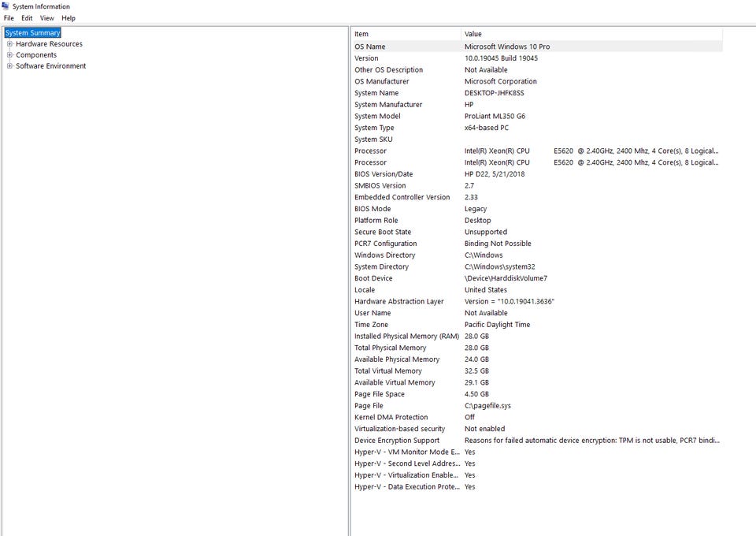The width and height of the screenshot is (756, 536).
Task: Open the Help menu
Action: point(69,18)
